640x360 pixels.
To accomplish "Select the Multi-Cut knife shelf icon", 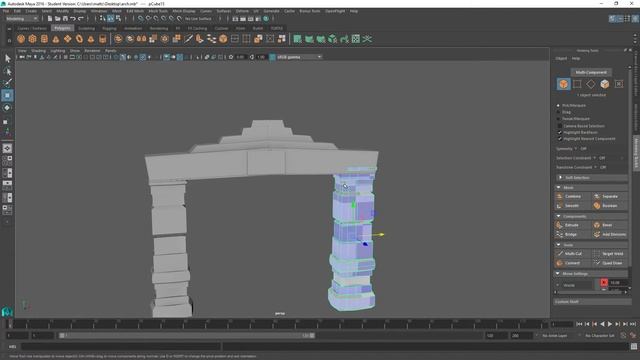I will point(188,39).
